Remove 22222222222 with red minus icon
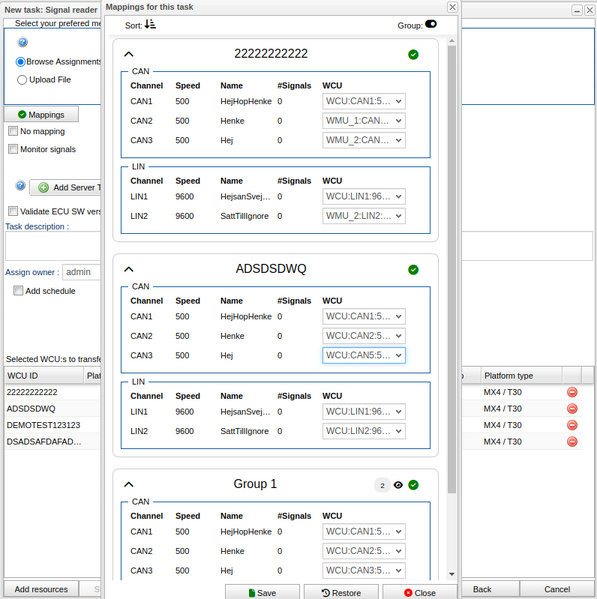The image size is (597, 599). point(572,392)
